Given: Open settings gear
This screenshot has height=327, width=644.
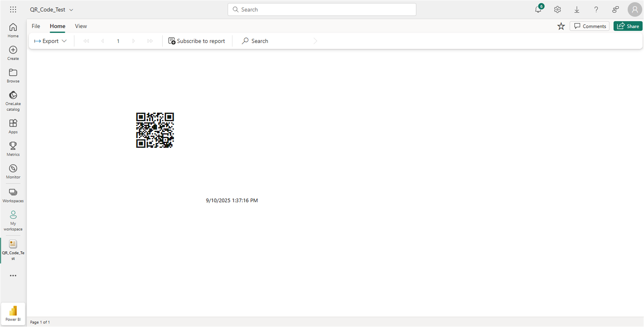Looking at the screenshot, I should [x=557, y=9].
